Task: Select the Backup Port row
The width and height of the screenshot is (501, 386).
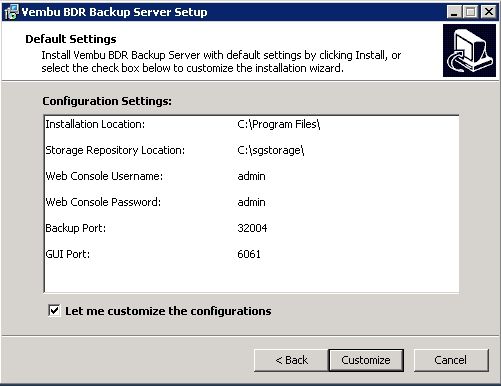Action: coord(251,228)
